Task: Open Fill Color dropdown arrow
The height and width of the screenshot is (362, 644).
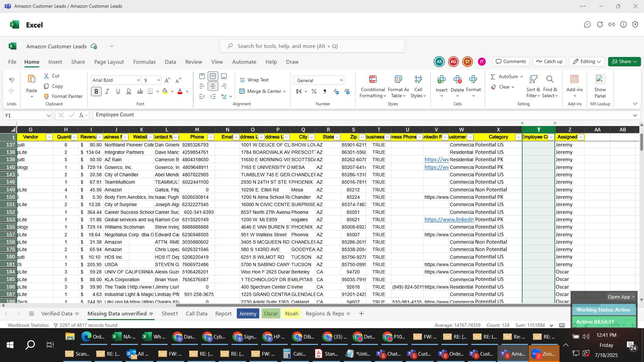Action: (172, 91)
